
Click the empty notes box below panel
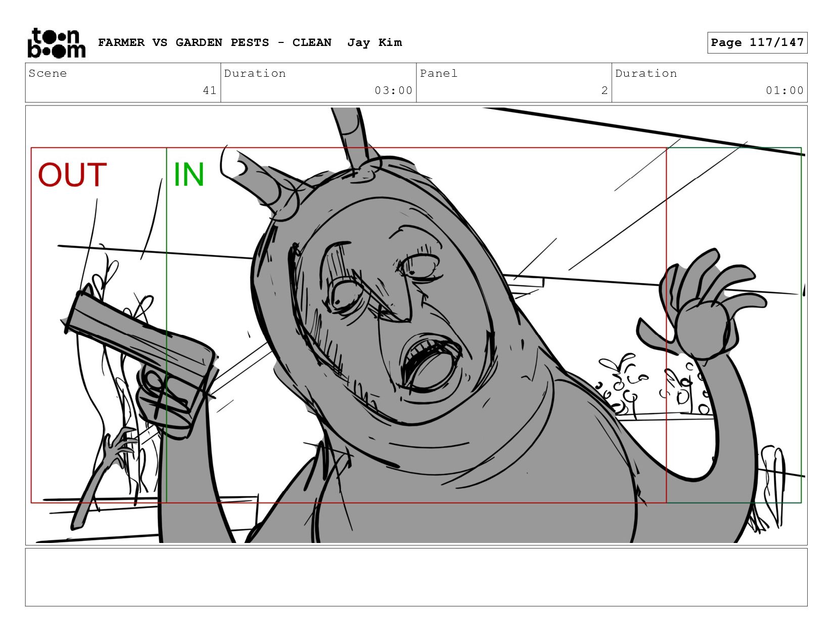416,577
